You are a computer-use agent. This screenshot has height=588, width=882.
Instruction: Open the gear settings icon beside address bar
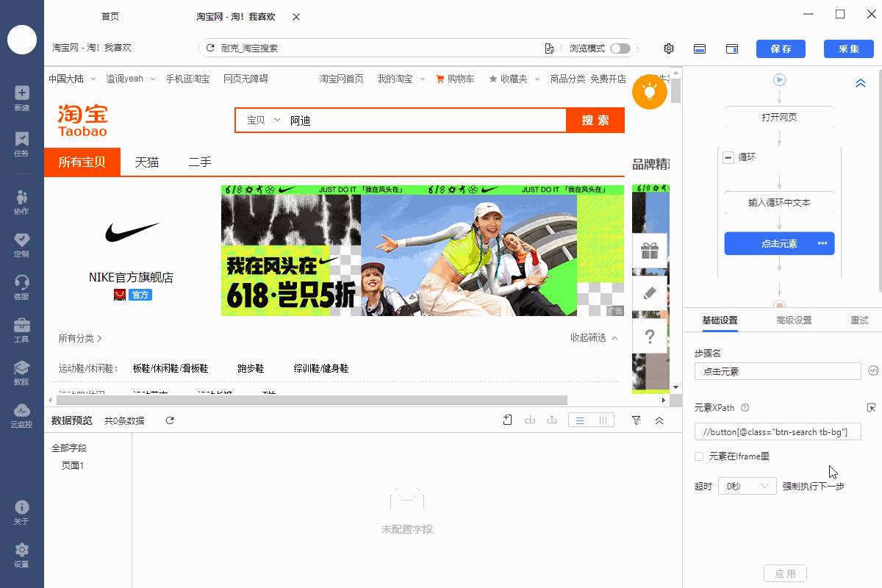669,49
